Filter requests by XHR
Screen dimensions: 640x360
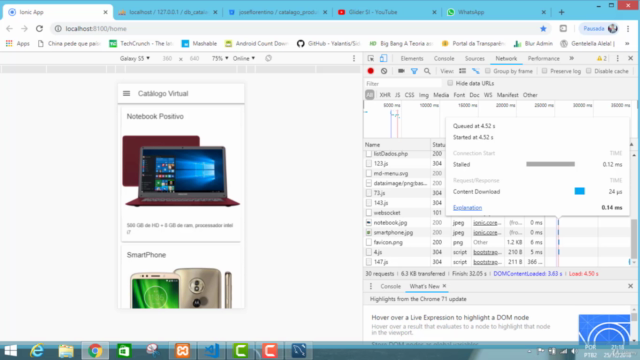(384, 95)
